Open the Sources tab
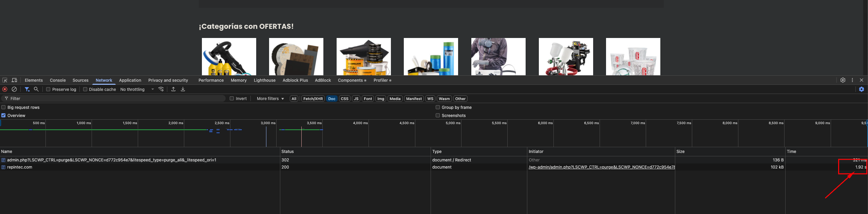The image size is (868, 214). tap(80, 80)
